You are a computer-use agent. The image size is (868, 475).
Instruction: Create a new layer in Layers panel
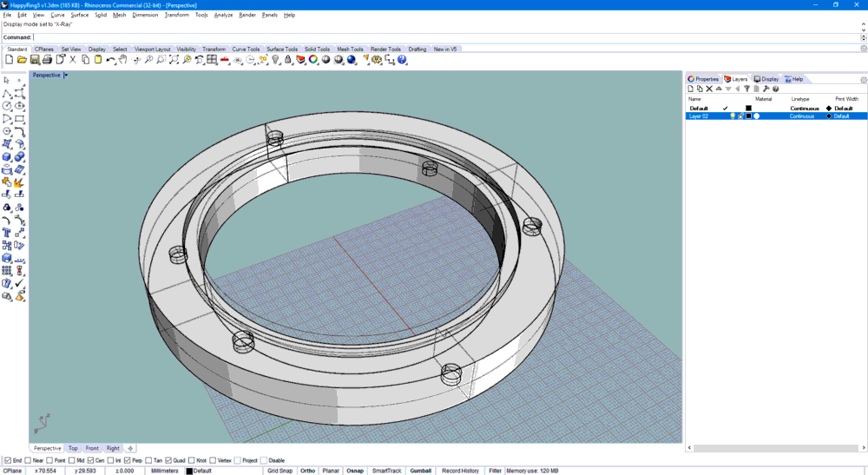point(691,89)
